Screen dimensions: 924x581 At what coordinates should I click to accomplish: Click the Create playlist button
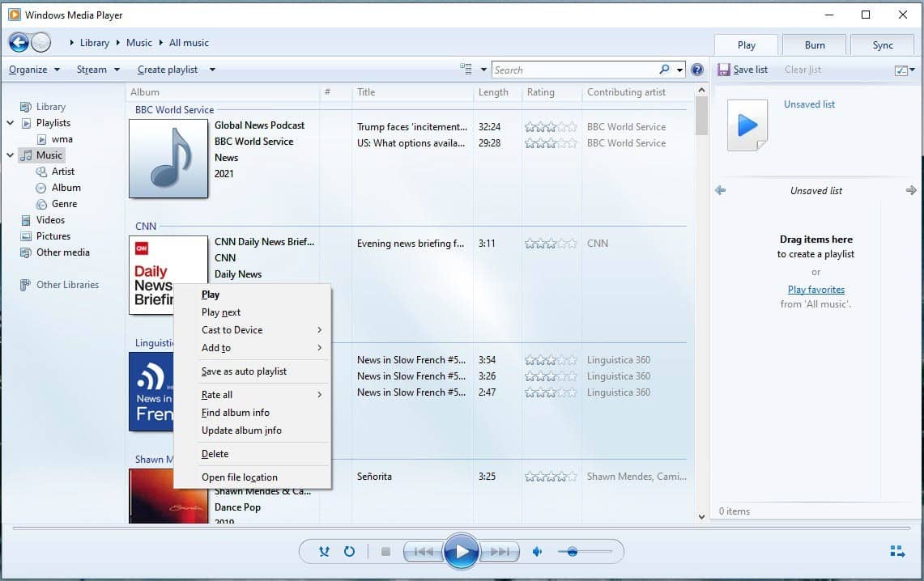tap(168, 70)
